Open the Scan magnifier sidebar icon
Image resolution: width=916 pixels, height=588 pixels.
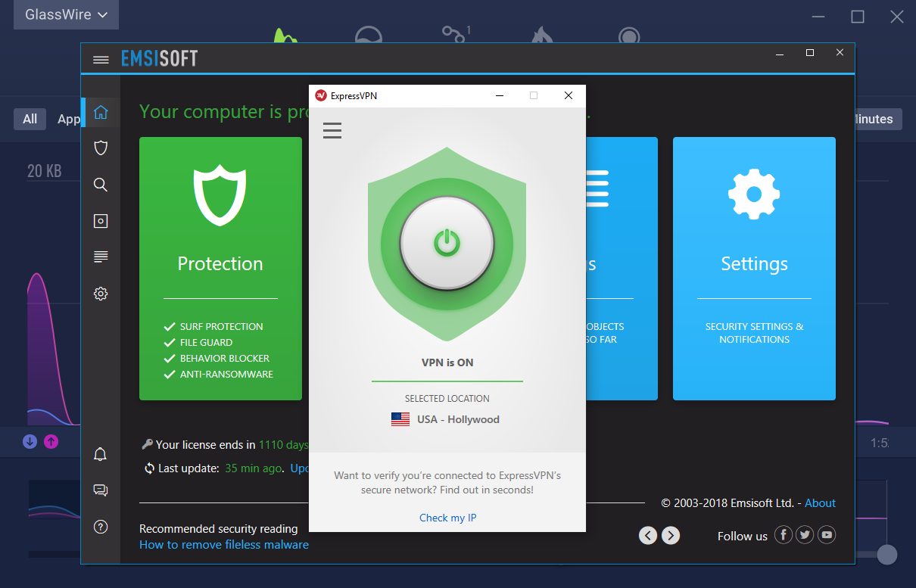click(101, 184)
